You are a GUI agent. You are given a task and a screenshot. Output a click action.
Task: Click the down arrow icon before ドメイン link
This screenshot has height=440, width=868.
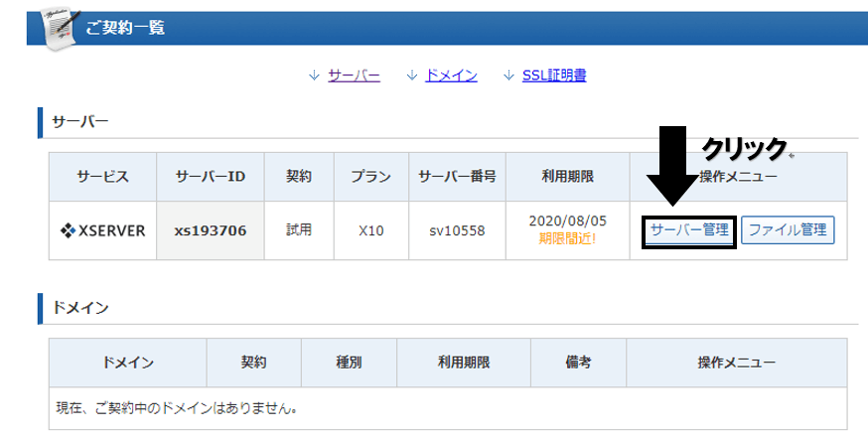(411, 75)
